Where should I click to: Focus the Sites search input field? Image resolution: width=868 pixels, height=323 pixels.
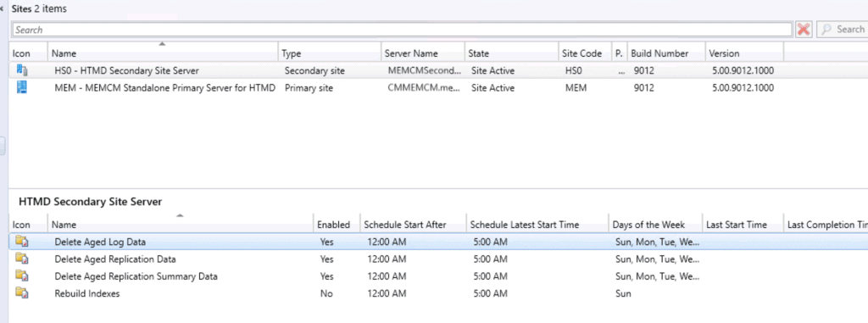click(402, 30)
